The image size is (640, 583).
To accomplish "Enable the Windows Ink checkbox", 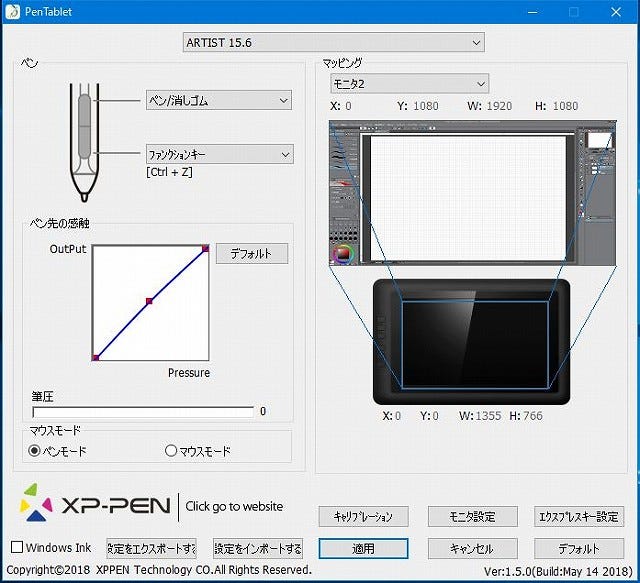I will (x=17, y=547).
